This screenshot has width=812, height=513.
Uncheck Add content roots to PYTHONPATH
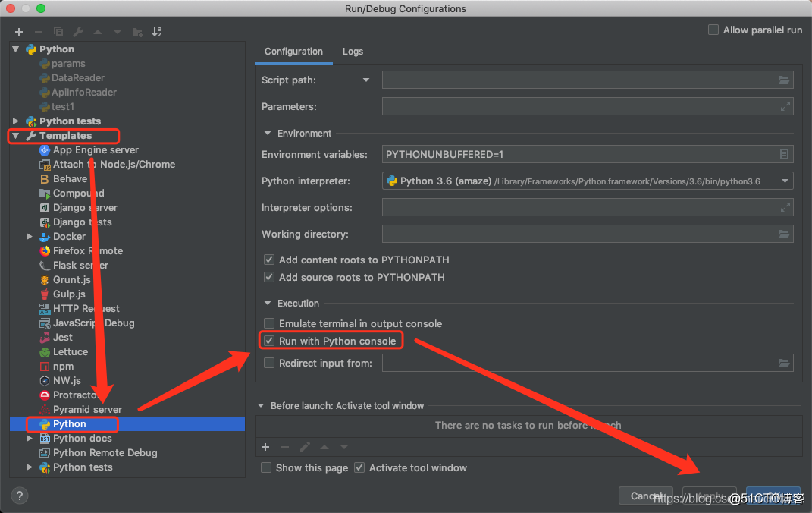pos(268,260)
